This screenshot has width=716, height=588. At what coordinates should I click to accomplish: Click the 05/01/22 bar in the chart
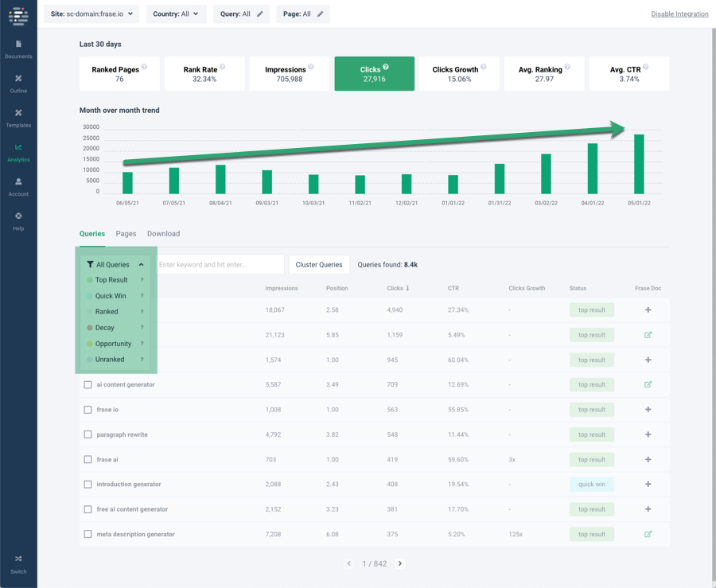639,165
